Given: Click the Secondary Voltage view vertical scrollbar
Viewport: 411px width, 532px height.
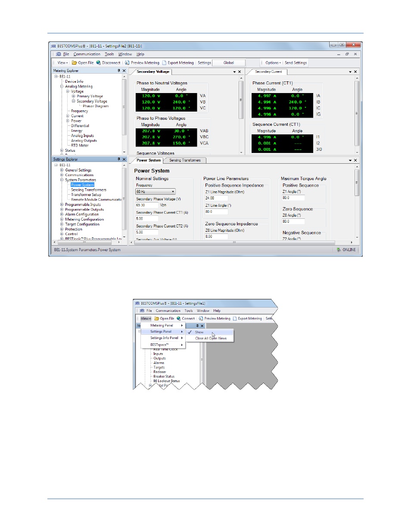Looking at the screenshot, I should (241, 115).
